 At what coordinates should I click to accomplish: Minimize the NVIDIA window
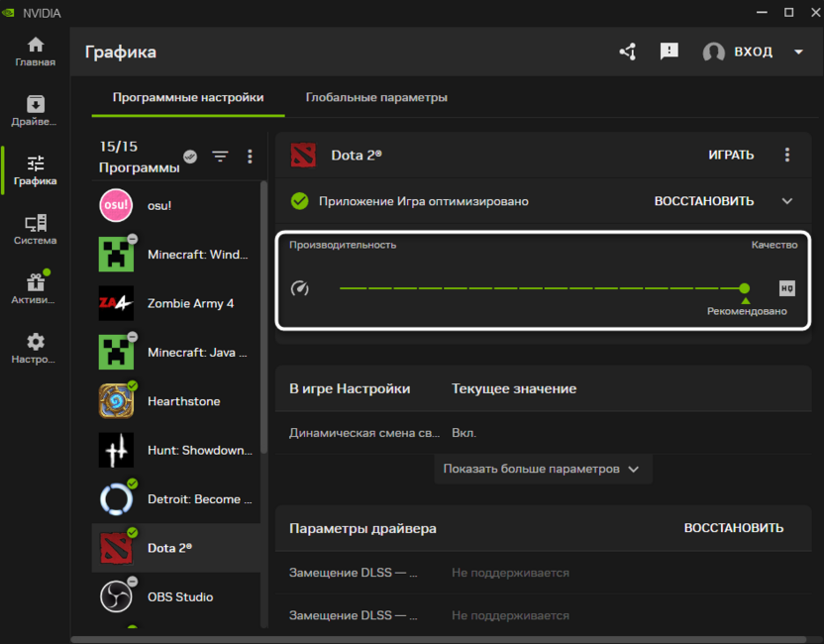click(x=762, y=12)
